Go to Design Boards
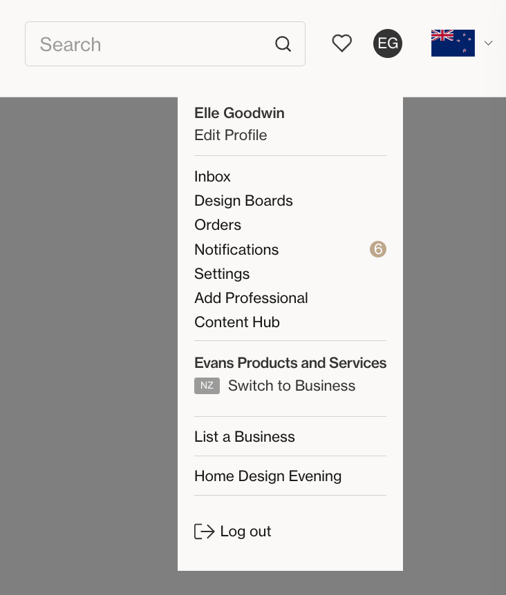The image size is (506, 595). click(243, 201)
